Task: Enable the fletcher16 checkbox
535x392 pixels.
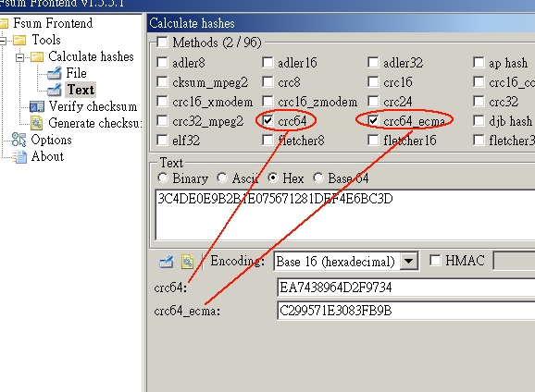Action: coord(373,141)
